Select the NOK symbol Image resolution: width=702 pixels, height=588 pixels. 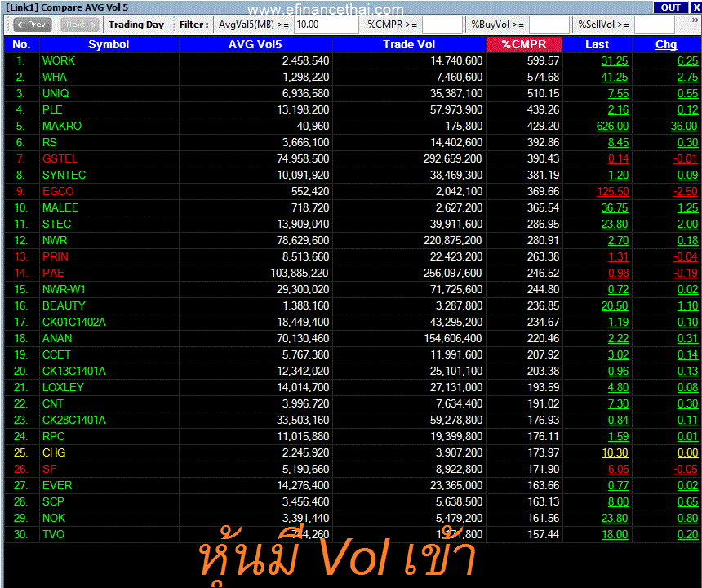coord(54,518)
